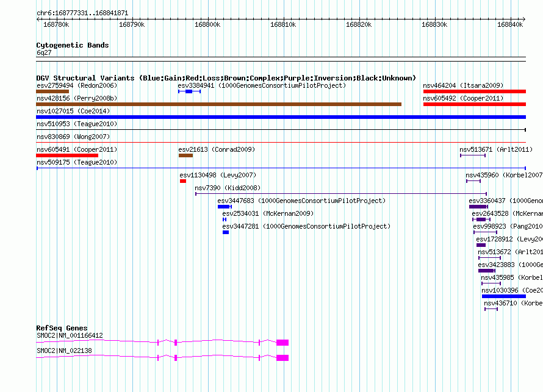The width and height of the screenshot is (543, 392).
Task: Open nsv513672 variant label
Action: [x=510, y=252]
